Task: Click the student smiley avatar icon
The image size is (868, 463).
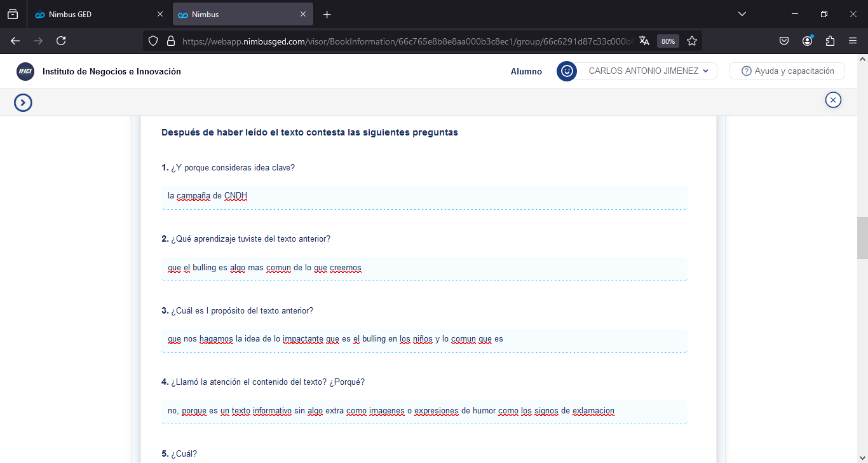Action: [x=566, y=71]
